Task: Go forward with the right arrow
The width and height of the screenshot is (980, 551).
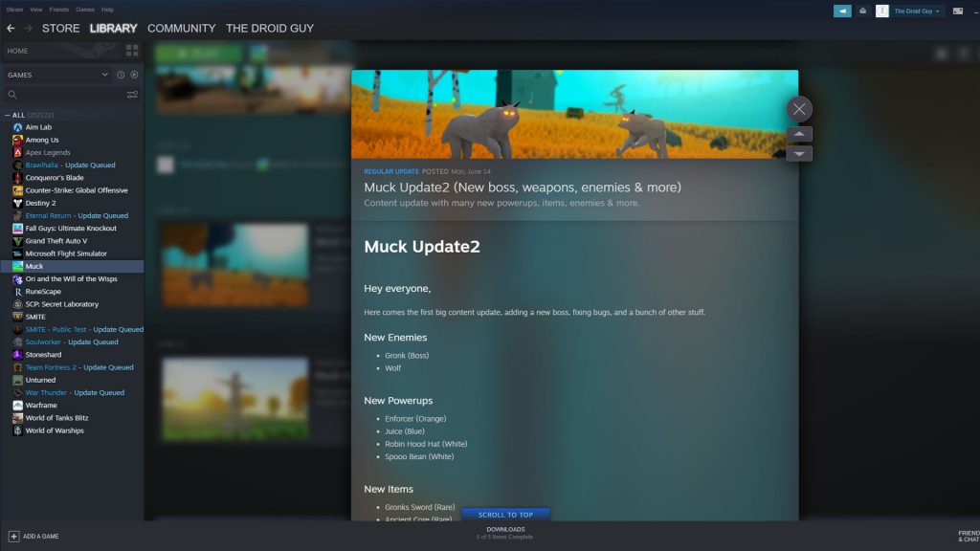Action: point(28,28)
